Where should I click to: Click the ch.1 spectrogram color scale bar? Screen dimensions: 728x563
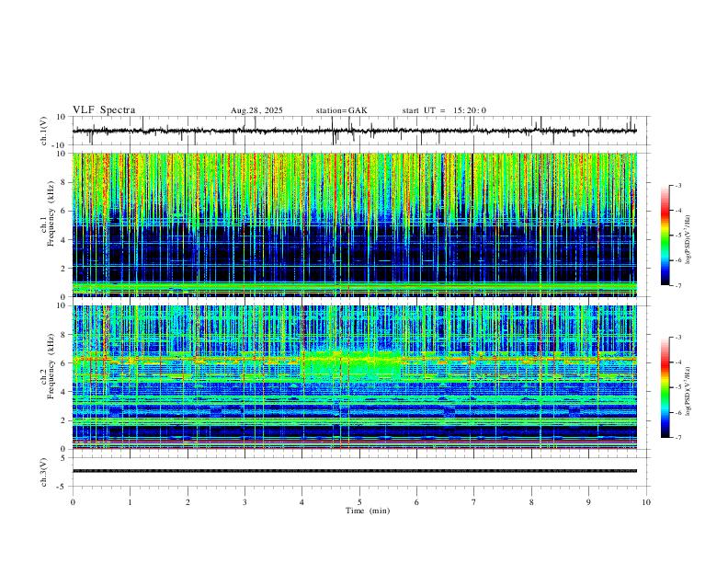coord(665,236)
